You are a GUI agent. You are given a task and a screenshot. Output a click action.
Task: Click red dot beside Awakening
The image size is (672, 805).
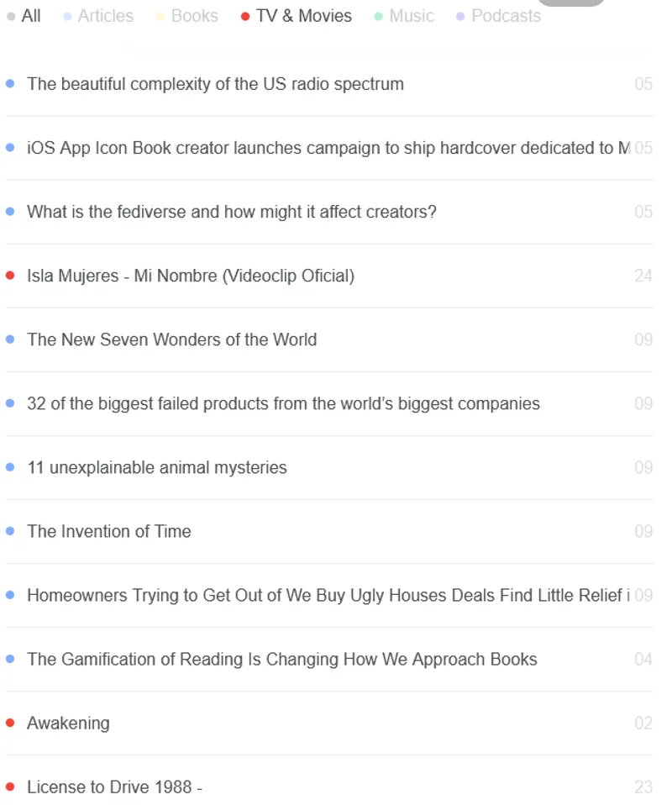[x=10, y=723]
